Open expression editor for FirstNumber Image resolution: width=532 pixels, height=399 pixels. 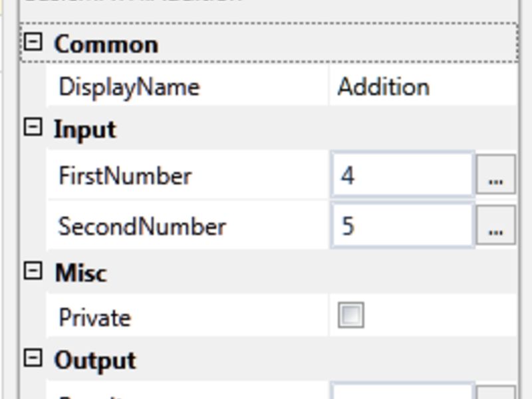click(494, 175)
